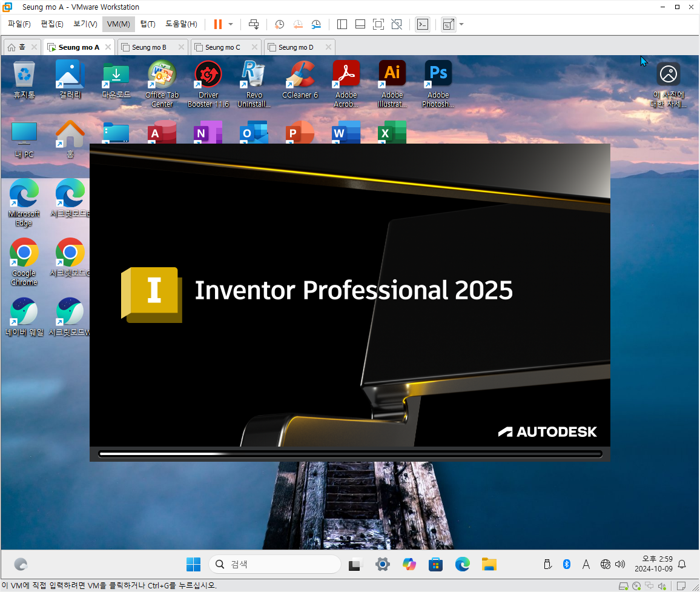
Task: Select the 다운로드 folder desktop icon
Action: click(116, 79)
